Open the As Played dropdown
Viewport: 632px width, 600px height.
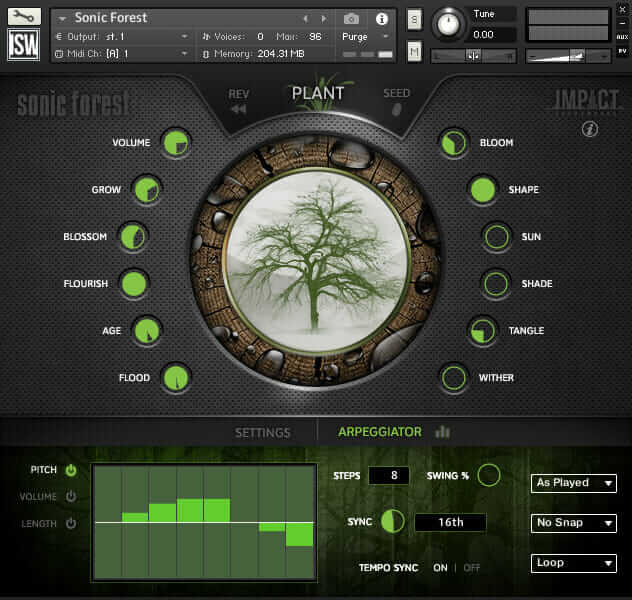pyautogui.click(x=574, y=483)
